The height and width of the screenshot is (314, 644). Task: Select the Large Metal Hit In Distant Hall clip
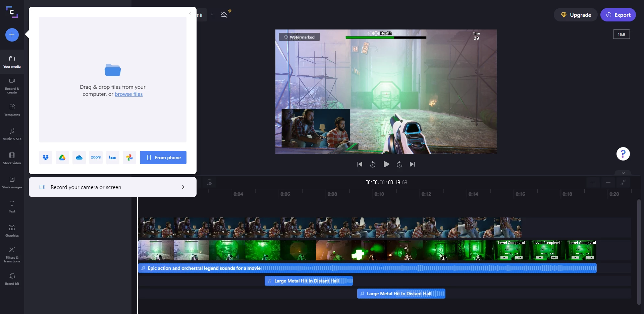tap(308, 281)
